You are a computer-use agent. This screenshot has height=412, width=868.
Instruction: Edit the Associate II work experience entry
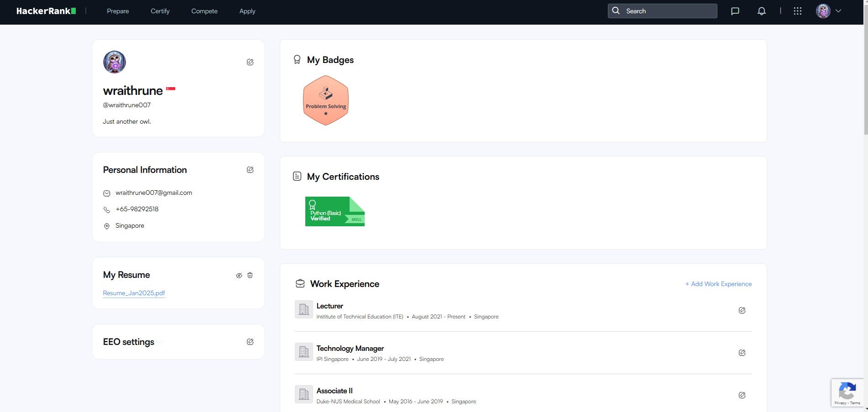pyautogui.click(x=742, y=395)
